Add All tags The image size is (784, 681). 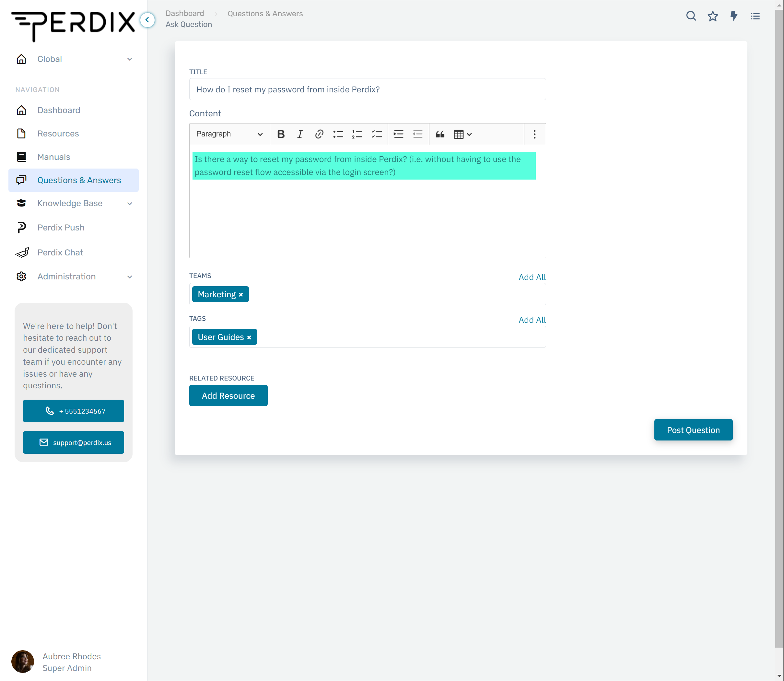tap(532, 320)
